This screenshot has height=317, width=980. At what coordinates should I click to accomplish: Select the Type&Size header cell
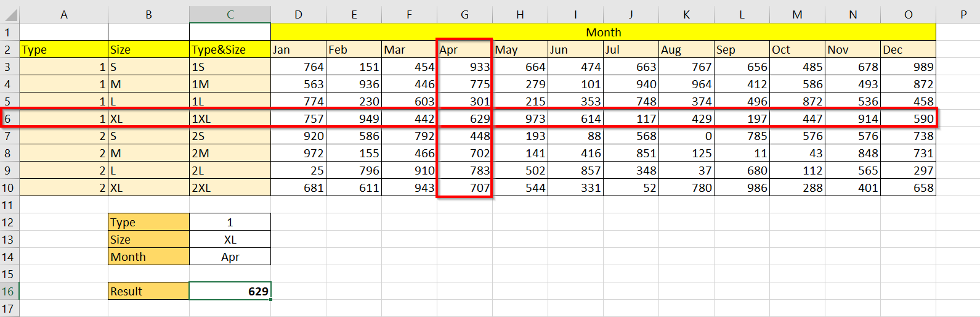[x=230, y=49]
